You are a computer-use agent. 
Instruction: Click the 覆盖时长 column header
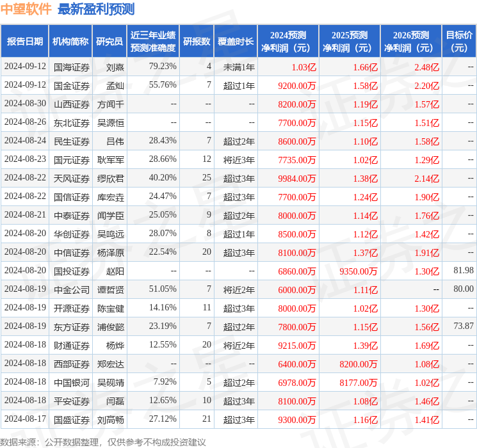click(x=236, y=42)
